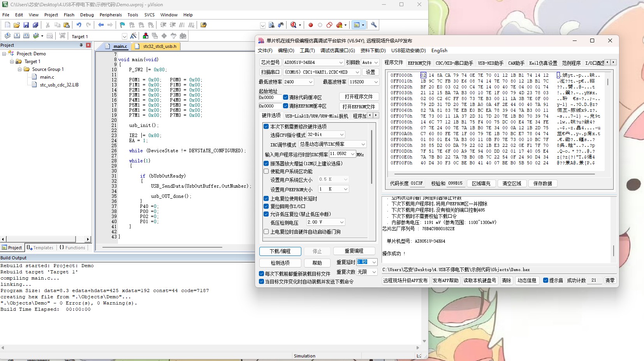Collapse the Source Group 1 tree node
The image size is (644, 361).
click(x=19, y=69)
